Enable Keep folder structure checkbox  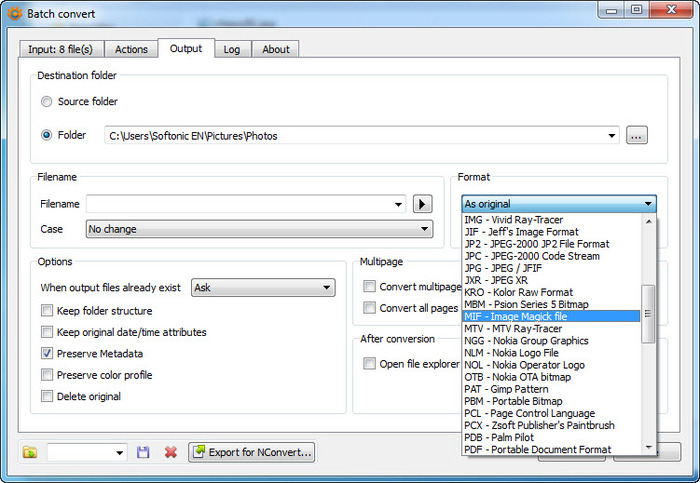(x=47, y=310)
